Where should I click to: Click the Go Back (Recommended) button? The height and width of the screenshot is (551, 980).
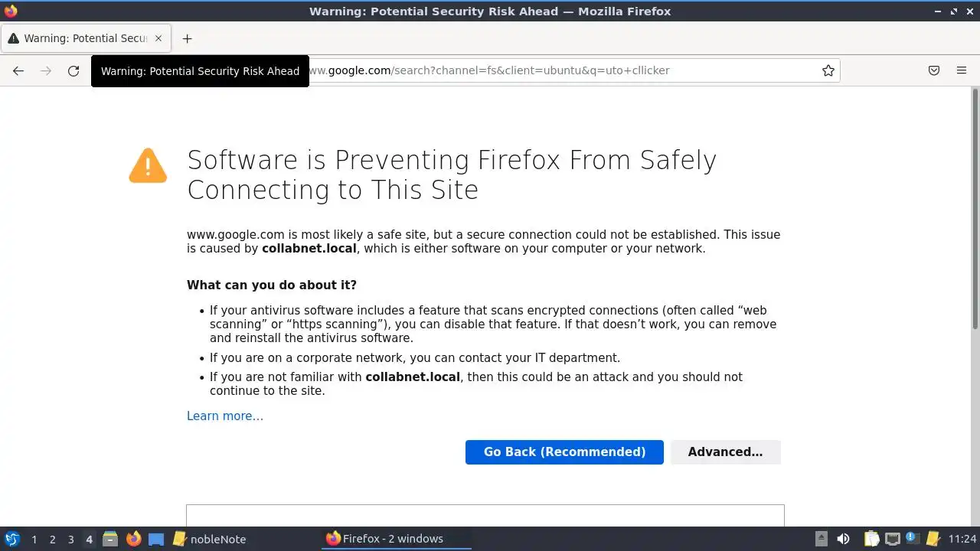pyautogui.click(x=564, y=452)
